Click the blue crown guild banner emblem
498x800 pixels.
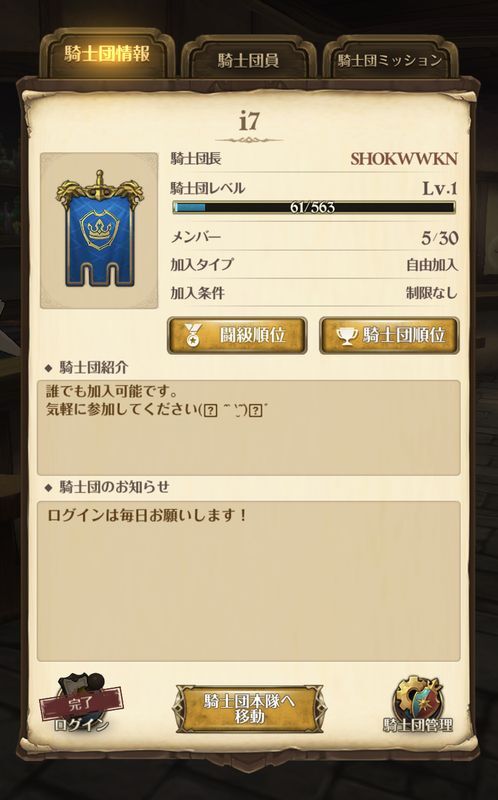[x=99, y=230]
